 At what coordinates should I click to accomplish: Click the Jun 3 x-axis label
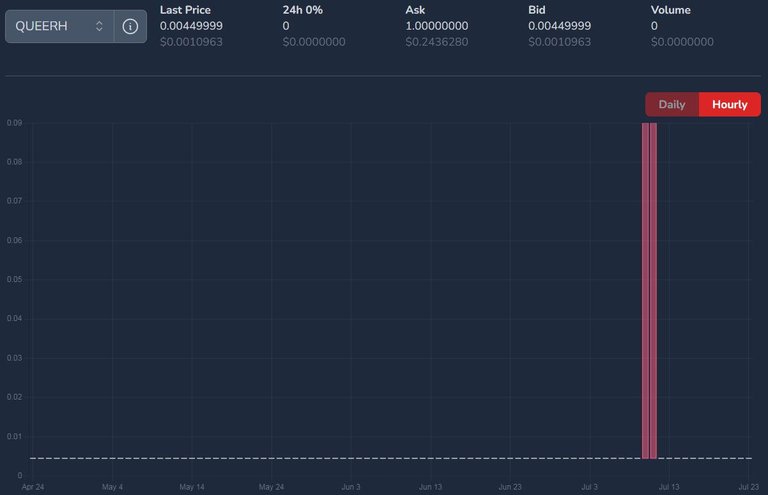point(351,487)
